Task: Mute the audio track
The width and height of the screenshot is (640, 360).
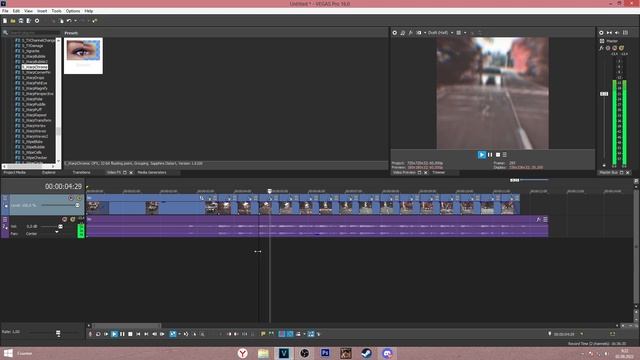Action: [64, 220]
